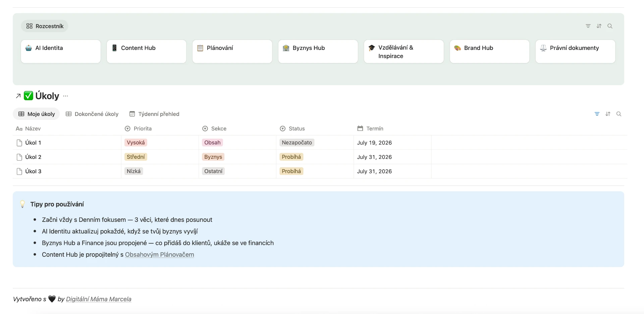Click the sort icon in Rozcestník panel

[x=599, y=26]
